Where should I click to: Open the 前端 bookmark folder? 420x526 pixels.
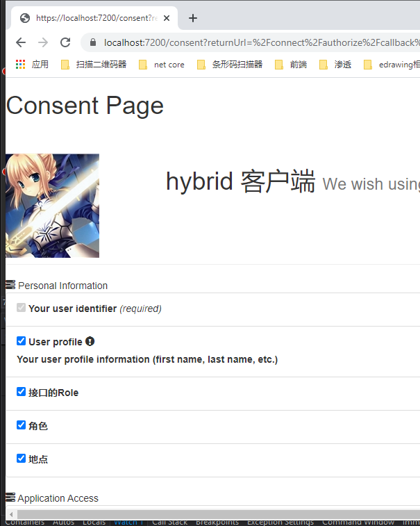pos(291,65)
